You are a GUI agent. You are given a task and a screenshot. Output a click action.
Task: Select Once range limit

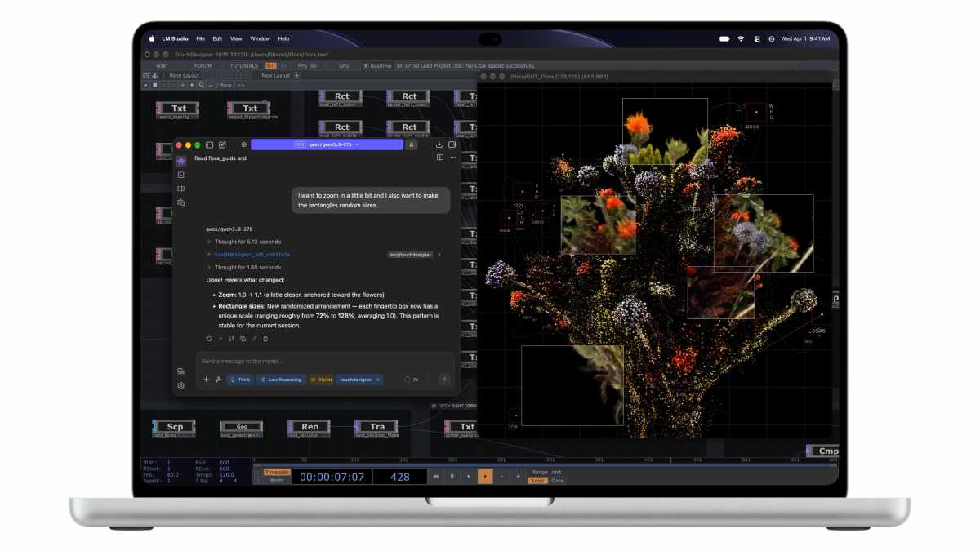(x=558, y=481)
